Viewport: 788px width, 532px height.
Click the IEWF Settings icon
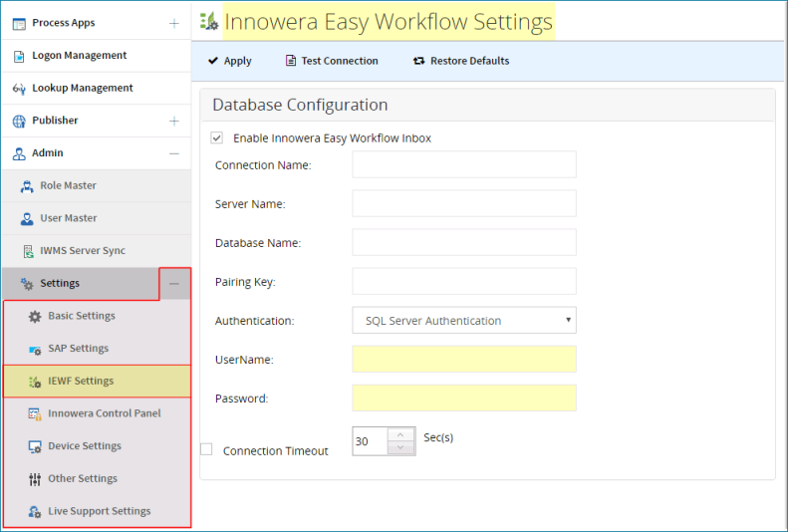pos(35,382)
